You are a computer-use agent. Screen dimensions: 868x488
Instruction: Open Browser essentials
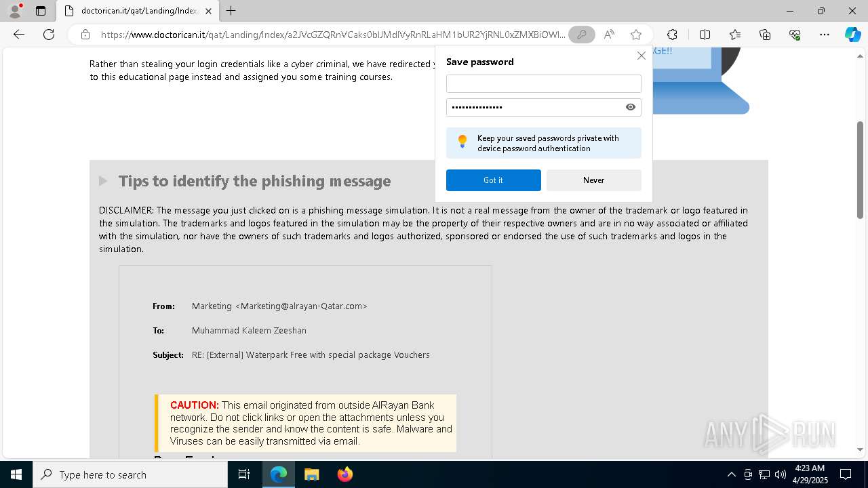[x=795, y=35]
